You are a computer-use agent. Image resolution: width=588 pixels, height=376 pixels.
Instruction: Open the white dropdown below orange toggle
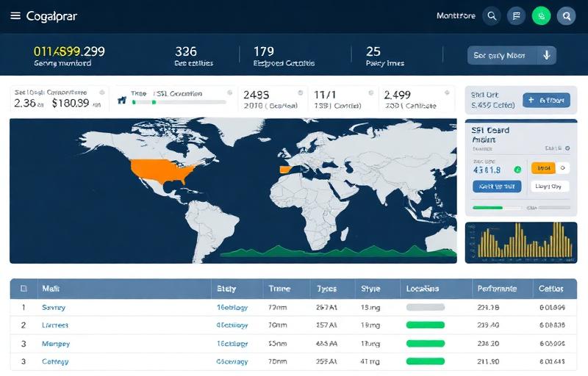(548, 187)
